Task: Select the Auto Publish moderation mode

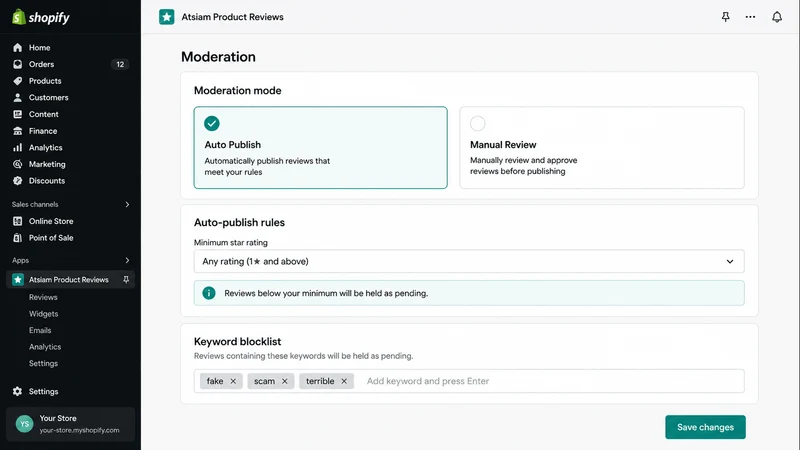Action: pyautogui.click(x=320, y=147)
